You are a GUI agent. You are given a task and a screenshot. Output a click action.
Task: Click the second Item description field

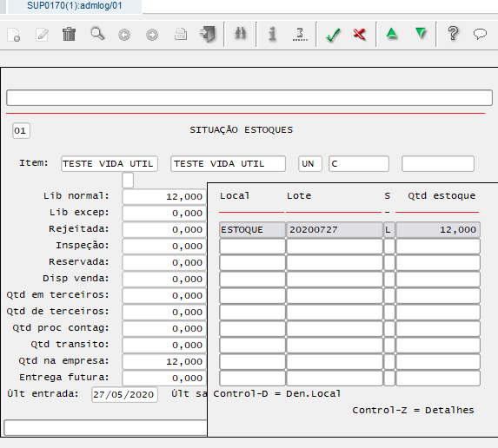[228, 164]
